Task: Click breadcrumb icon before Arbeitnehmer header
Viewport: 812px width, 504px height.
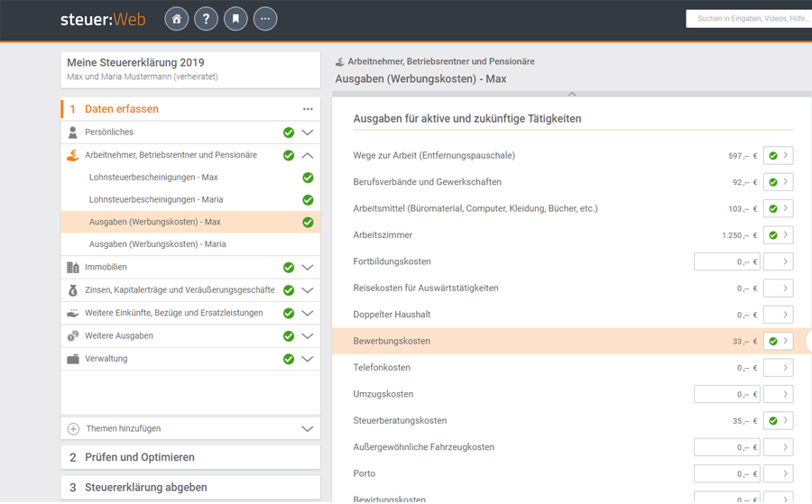Action: [340, 62]
